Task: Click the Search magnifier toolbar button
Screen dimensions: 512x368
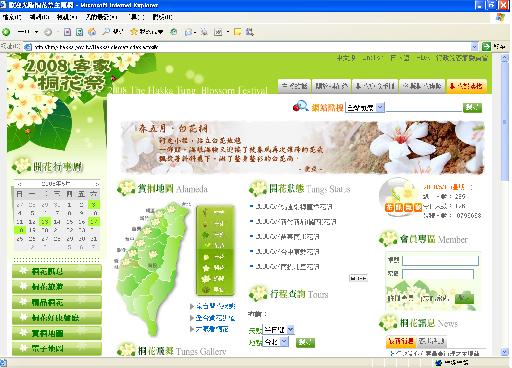Action: (x=112, y=32)
